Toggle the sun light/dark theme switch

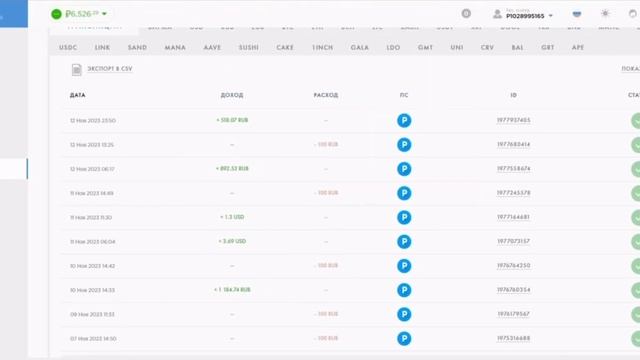coord(605,13)
